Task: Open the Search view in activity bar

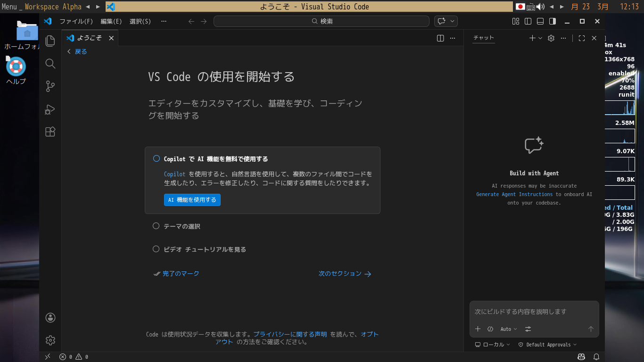Action: (x=50, y=64)
